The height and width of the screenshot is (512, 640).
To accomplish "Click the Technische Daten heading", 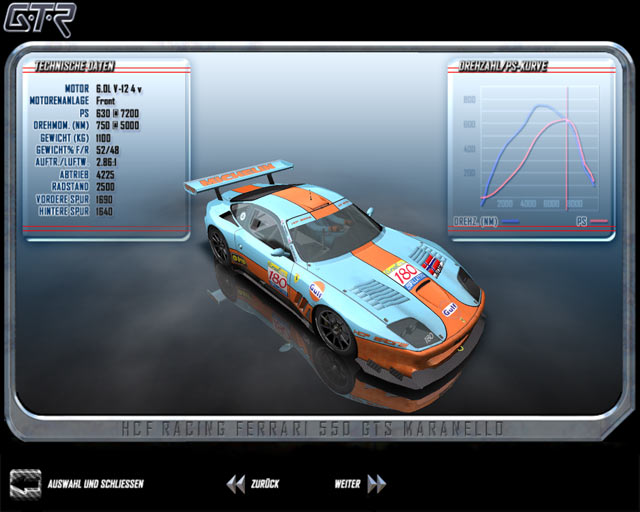I will [x=74, y=66].
